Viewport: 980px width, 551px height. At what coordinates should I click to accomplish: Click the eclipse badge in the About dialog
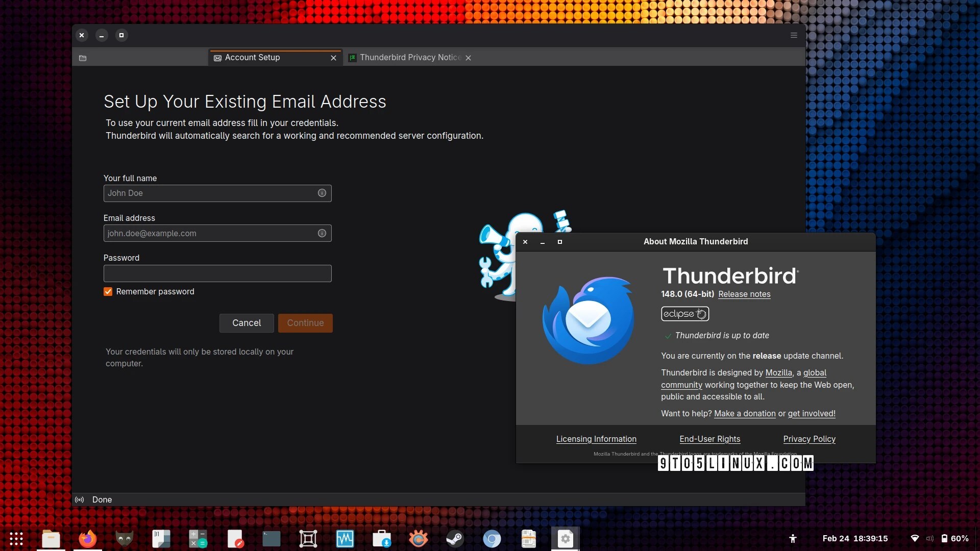point(684,314)
